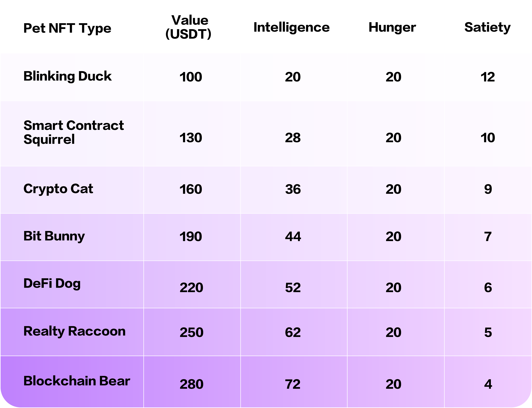This screenshot has width=532, height=408.
Task: Click the intelligence value 36
Action: (x=293, y=189)
